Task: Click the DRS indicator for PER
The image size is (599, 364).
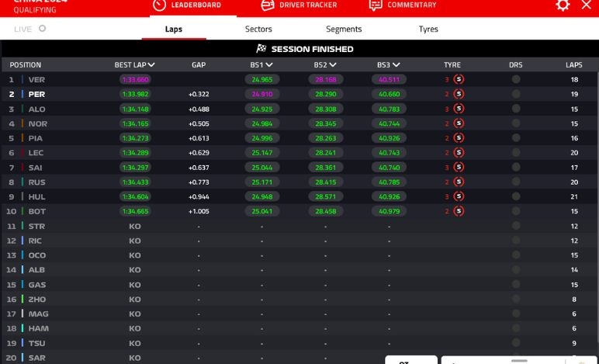Action: [x=516, y=94]
